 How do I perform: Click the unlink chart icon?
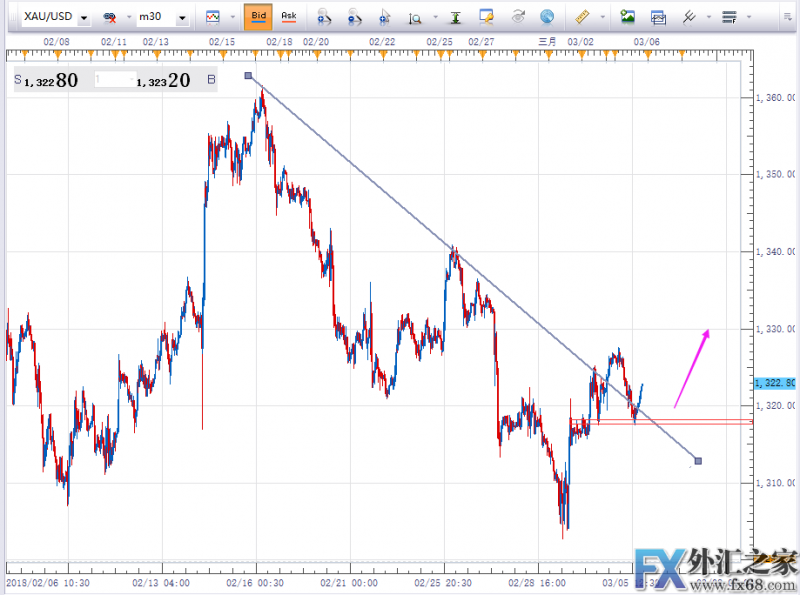[x=111, y=17]
